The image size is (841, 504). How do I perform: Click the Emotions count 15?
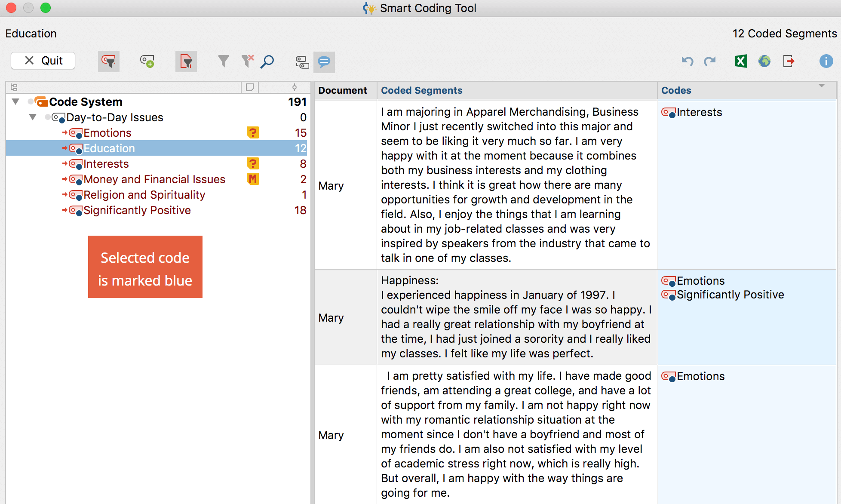(301, 133)
